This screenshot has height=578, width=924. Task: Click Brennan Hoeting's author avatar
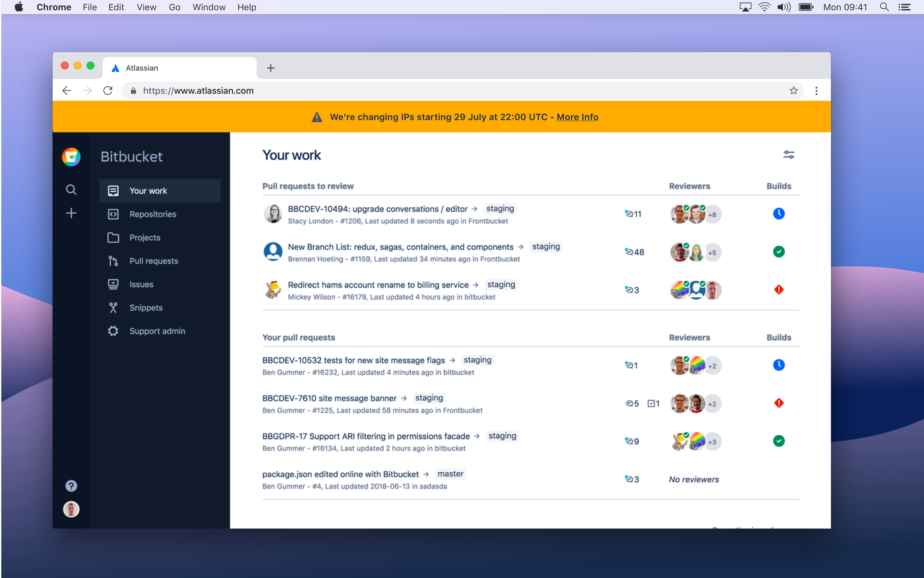[x=273, y=251]
